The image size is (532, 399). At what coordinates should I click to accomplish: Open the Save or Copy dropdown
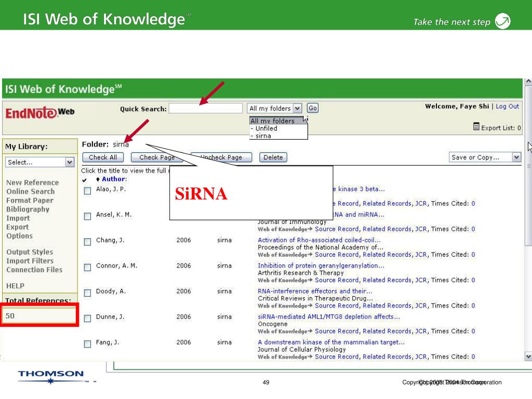click(485, 157)
